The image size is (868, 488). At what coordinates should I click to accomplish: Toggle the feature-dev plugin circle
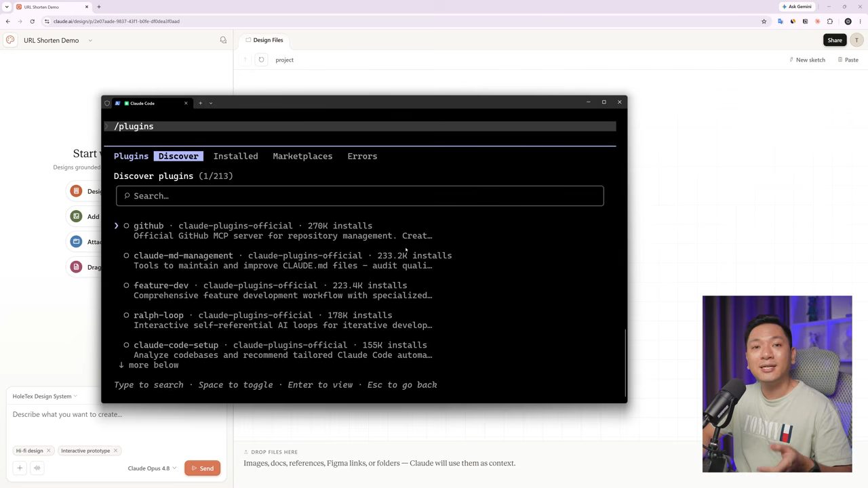click(126, 285)
